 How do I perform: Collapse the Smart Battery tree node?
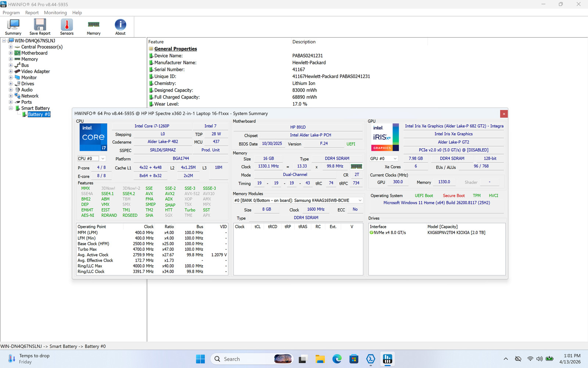click(11, 108)
